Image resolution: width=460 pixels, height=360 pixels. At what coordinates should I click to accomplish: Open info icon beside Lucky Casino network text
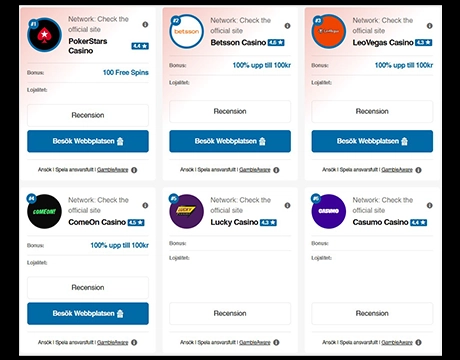(x=287, y=205)
